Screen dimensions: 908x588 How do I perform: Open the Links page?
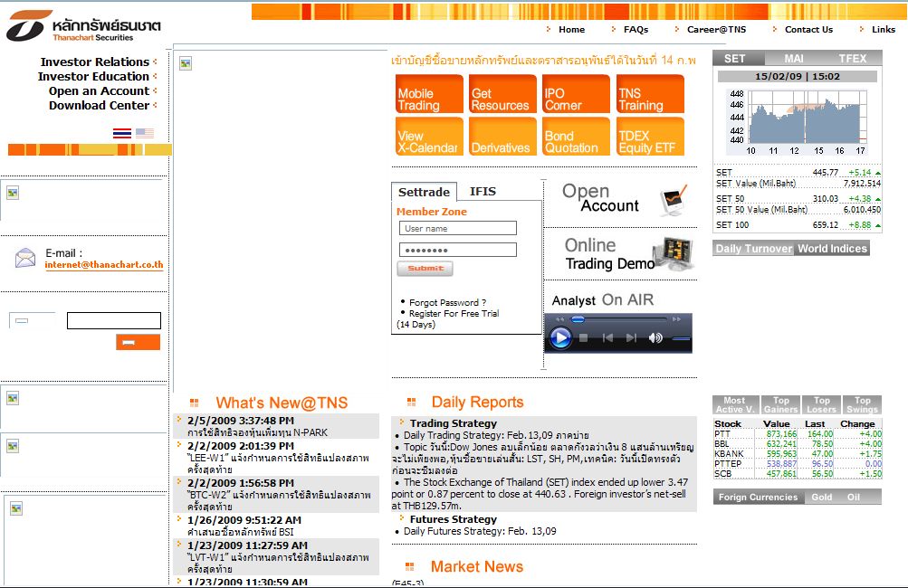point(883,30)
